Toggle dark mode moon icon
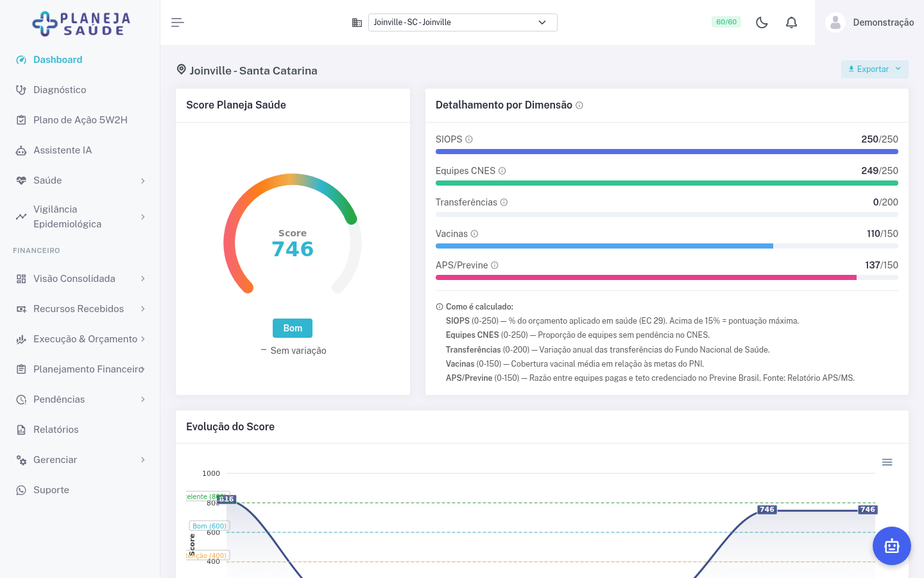This screenshot has width=924, height=578. [762, 22]
